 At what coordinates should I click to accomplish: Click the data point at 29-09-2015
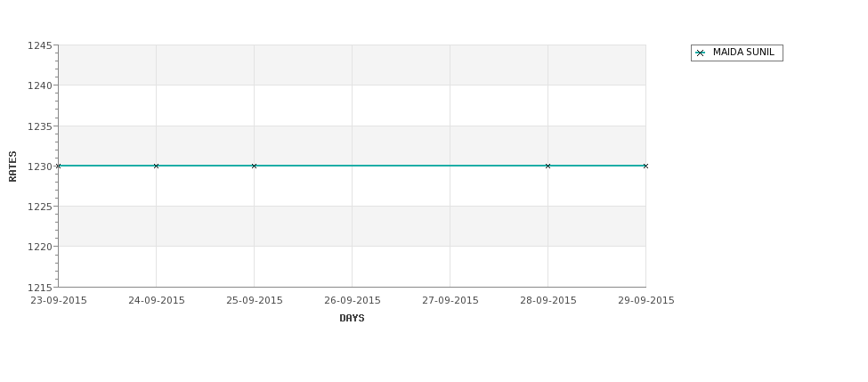click(x=645, y=167)
